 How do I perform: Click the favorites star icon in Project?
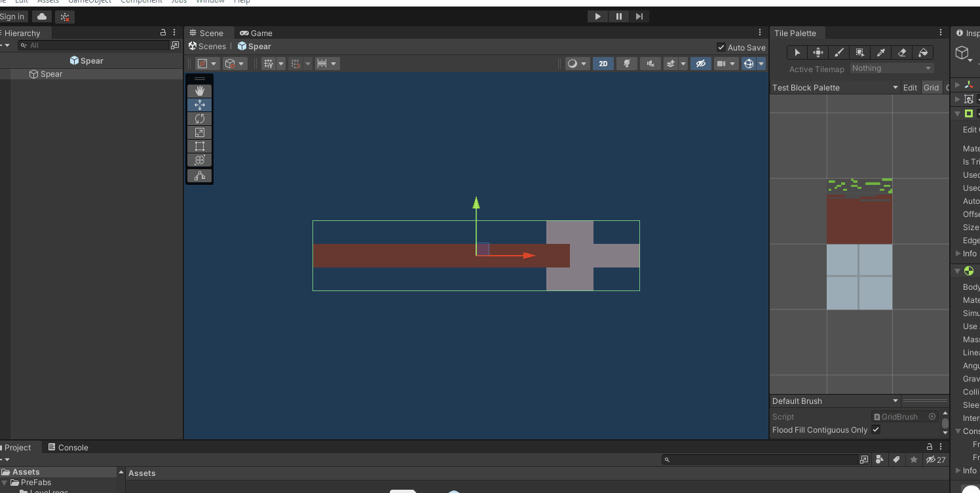[914, 460]
